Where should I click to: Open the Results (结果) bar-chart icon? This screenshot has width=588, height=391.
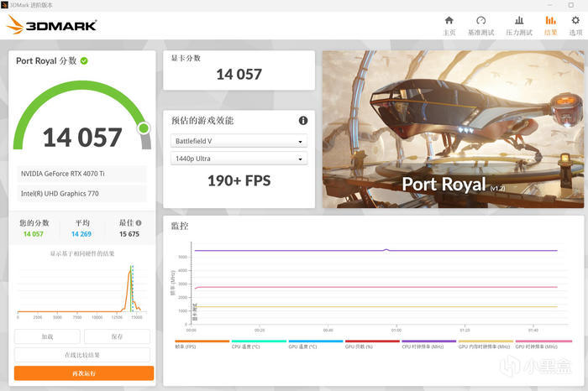550,21
